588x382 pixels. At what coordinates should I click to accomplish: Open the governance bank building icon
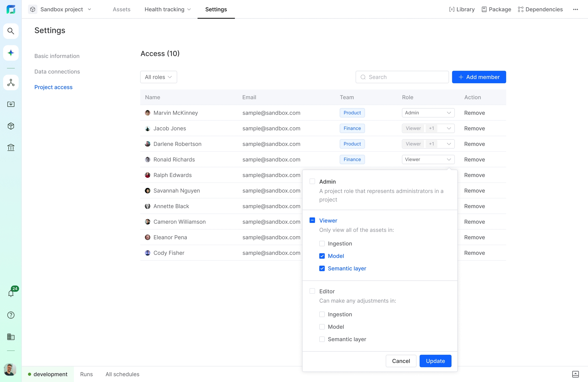11,147
